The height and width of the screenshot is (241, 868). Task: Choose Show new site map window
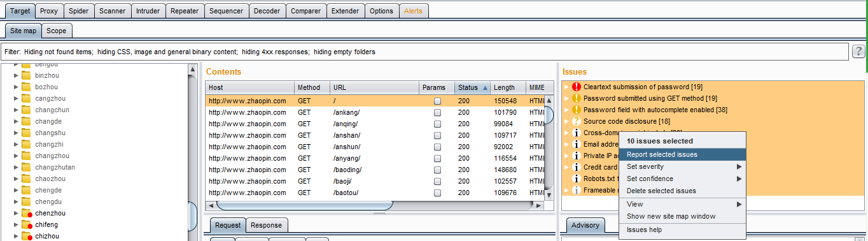(x=682, y=216)
